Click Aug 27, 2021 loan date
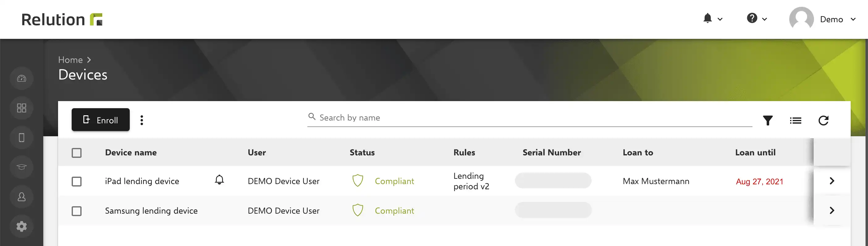This screenshot has height=246, width=868. pos(760,182)
